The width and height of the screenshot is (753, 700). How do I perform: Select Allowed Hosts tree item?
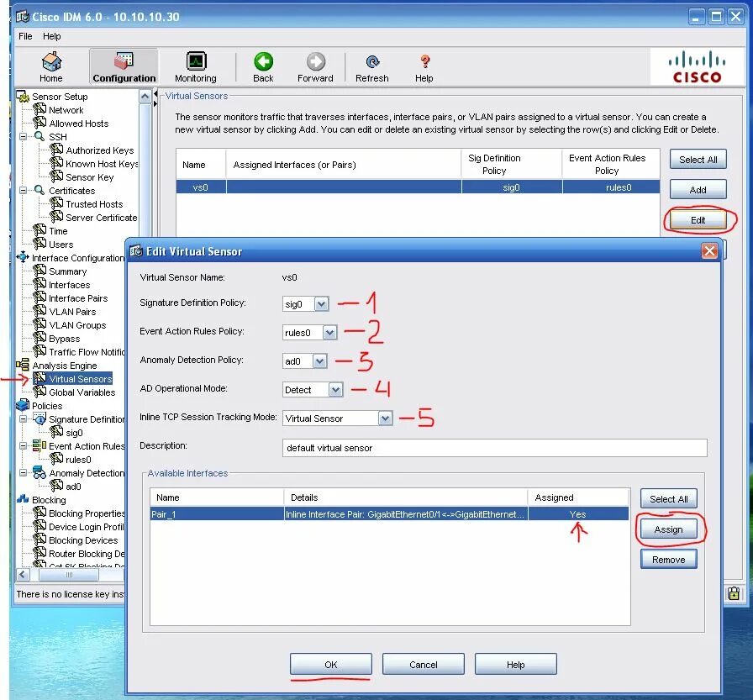coord(79,124)
